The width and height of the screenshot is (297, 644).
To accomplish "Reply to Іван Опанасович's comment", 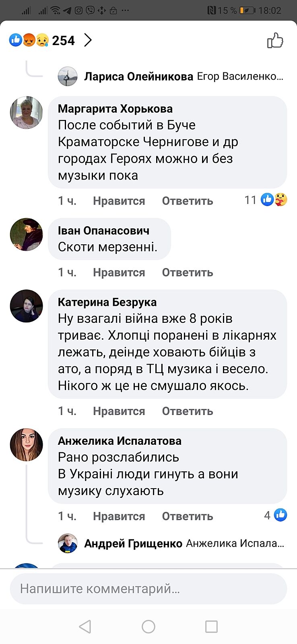I will point(188,272).
